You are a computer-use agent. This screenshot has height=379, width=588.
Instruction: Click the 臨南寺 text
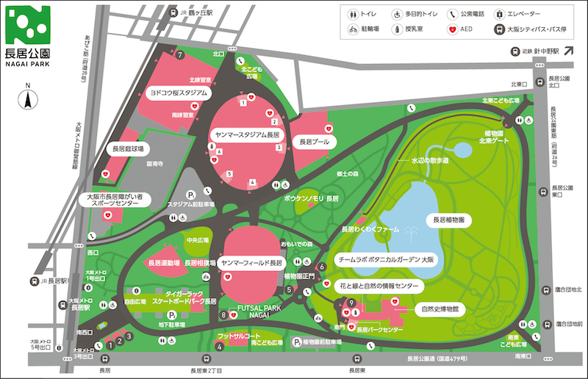coord(154,164)
